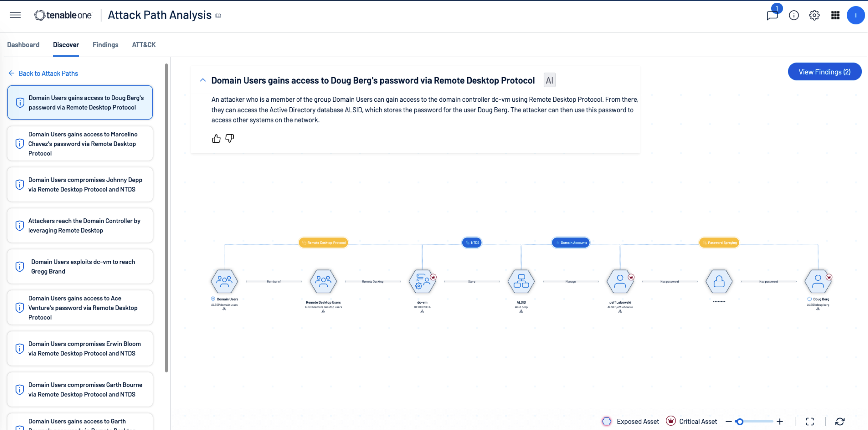Screen dimensions: 868x430
Task: Click the Remote Desktop Protocol technique badge
Action: (x=324, y=243)
